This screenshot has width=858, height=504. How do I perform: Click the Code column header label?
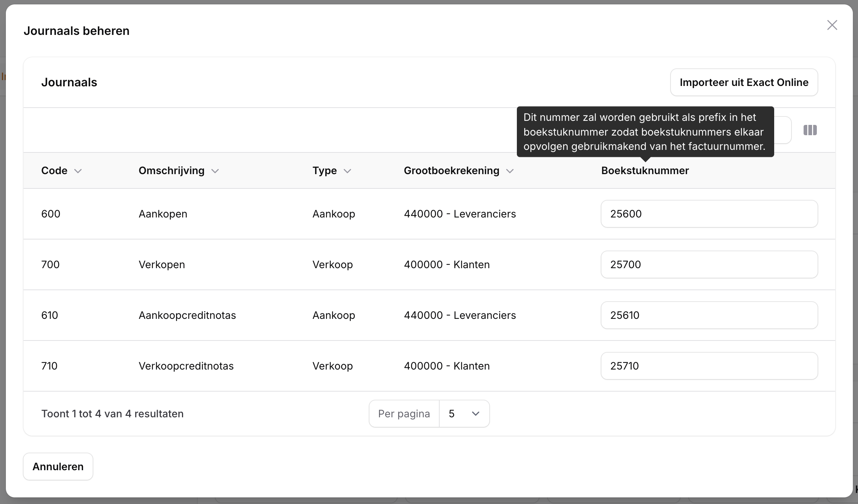pos(54,170)
